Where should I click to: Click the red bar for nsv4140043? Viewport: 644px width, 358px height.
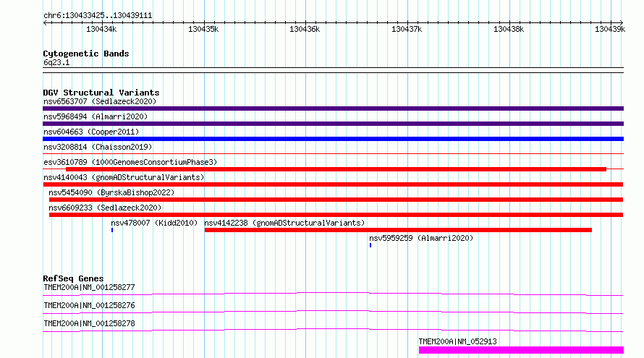pyautogui.click(x=333, y=184)
